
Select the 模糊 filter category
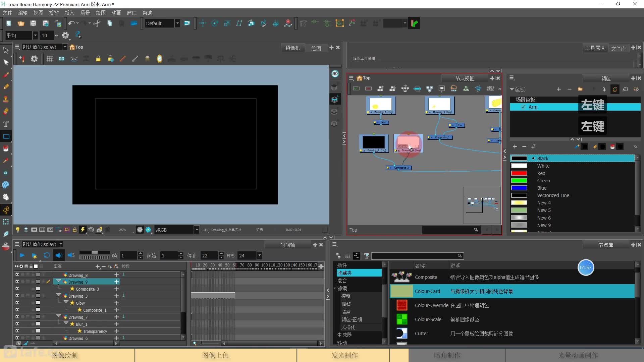point(346,296)
